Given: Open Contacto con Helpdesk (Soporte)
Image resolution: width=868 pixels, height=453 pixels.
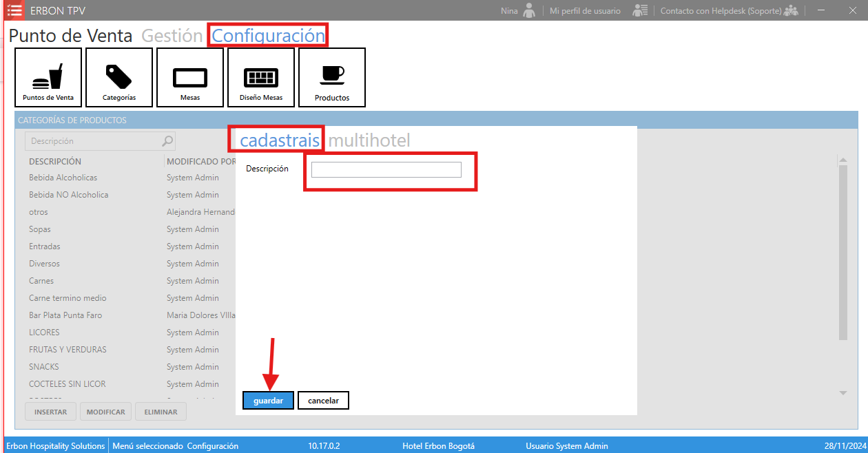Looking at the screenshot, I should (721, 11).
